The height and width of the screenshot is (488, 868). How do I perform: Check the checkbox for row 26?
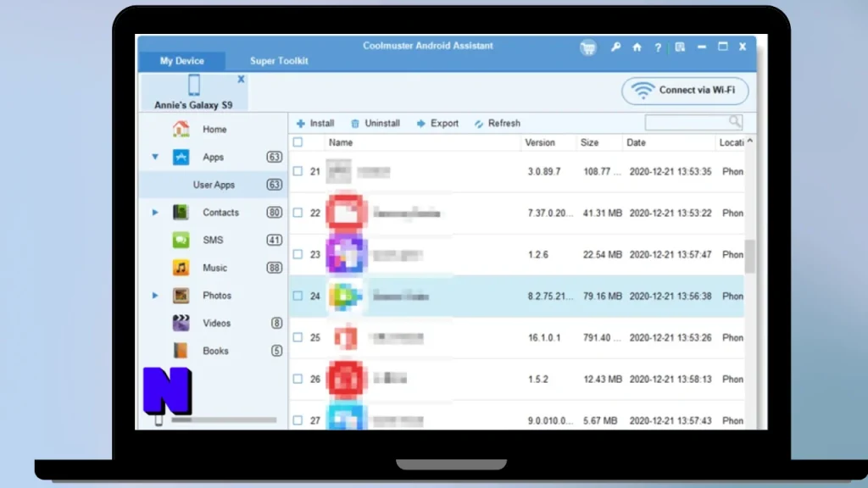click(298, 379)
